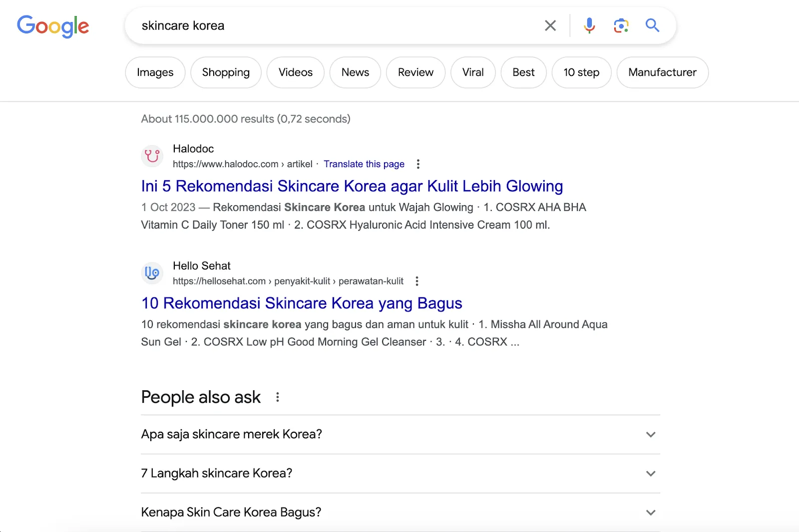The width and height of the screenshot is (799, 532).
Task: Clear the search box with X icon
Action: (x=550, y=25)
